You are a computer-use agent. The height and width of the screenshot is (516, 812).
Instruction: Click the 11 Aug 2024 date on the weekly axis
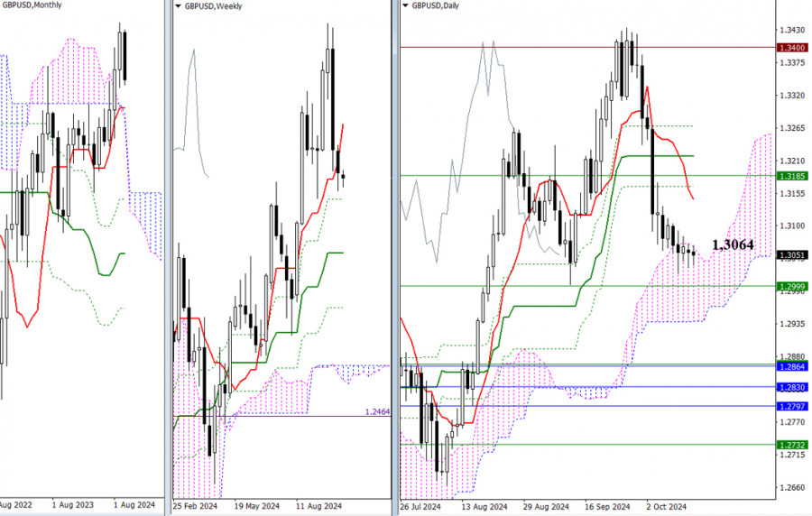tap(318, 506)
